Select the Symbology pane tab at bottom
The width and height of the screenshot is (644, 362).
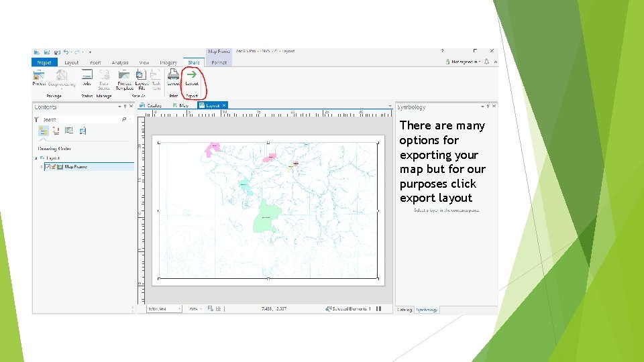[427, 310]
